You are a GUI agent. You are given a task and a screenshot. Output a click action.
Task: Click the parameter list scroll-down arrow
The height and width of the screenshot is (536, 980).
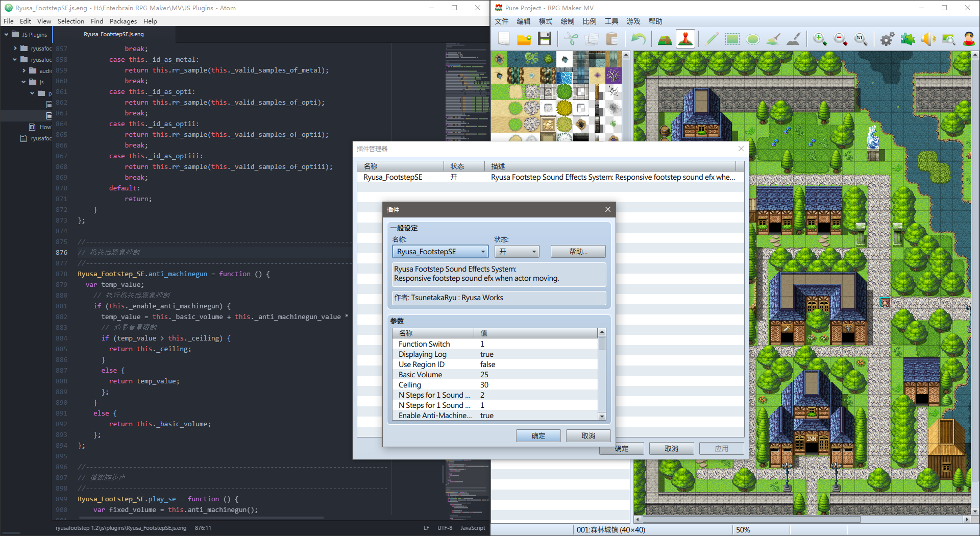click(602, 417)
